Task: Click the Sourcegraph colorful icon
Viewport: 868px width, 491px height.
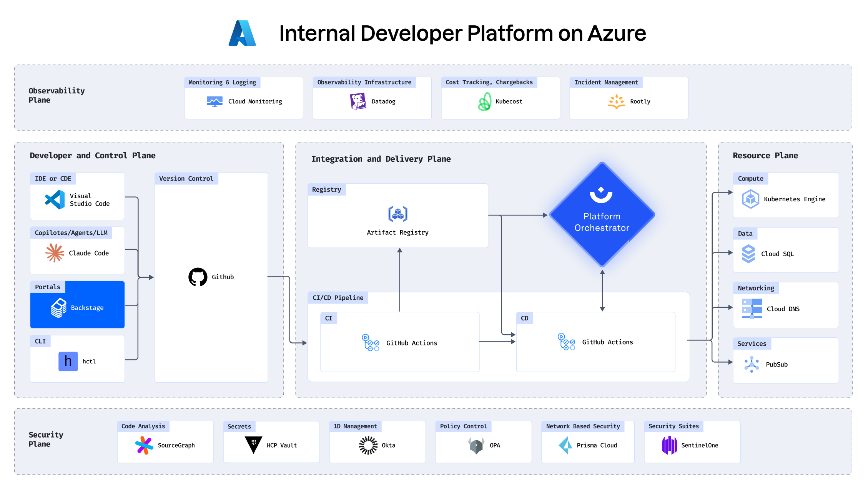Action: tap(144, 445)
